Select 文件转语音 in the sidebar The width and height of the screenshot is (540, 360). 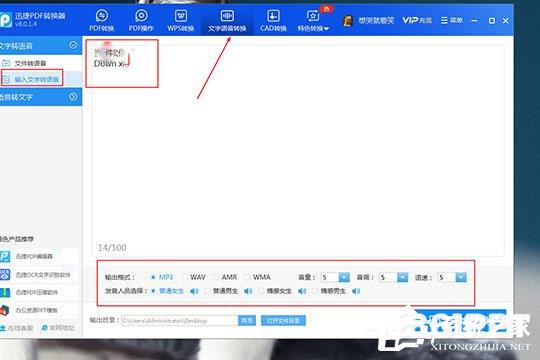(30, 63)
